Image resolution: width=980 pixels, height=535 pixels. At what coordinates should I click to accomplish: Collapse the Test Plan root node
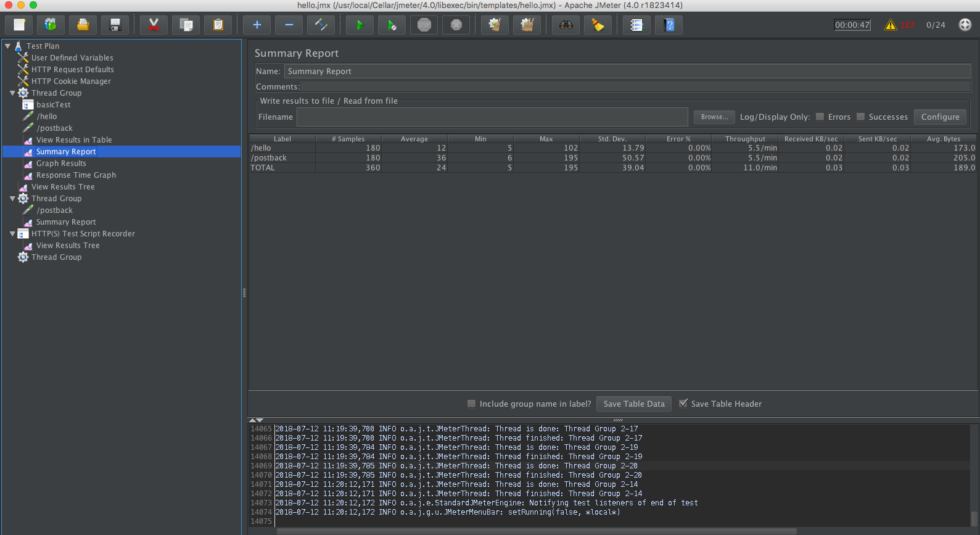click(x=7, y=46)
